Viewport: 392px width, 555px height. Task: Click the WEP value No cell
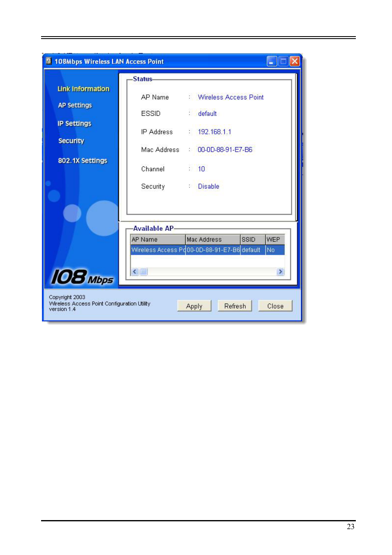pos(275,250)
